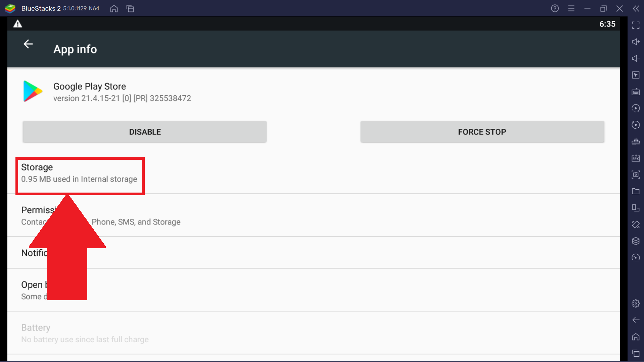Collapse the sidebar with double chevron
The width and height of the screenshot is (644, 362).
(x=636, y=8)
